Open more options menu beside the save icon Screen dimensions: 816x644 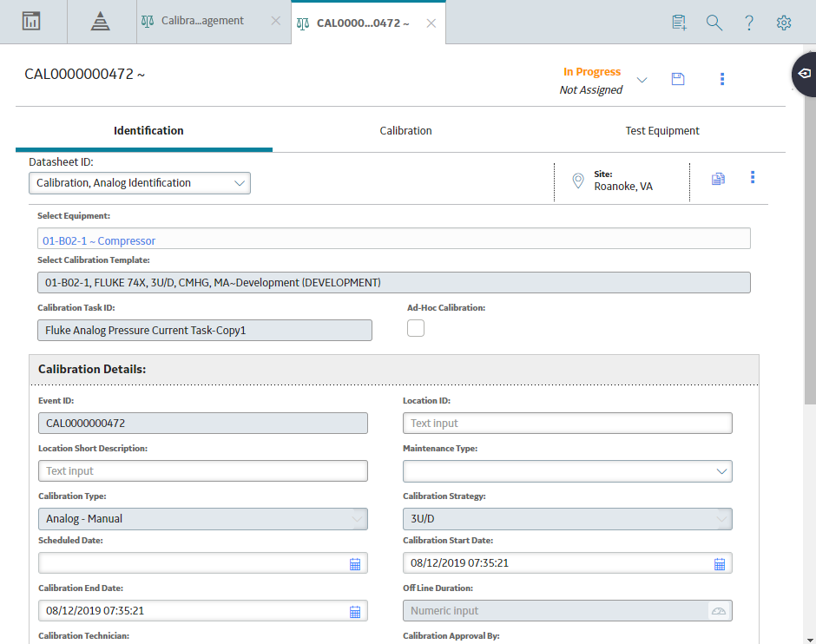point(721,79)
